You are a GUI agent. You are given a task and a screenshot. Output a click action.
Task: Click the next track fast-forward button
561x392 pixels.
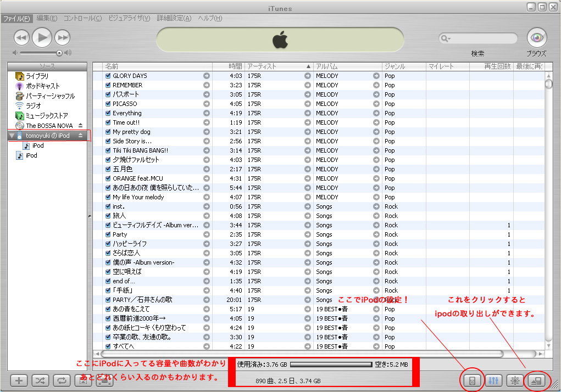click(x=63, y=37)
